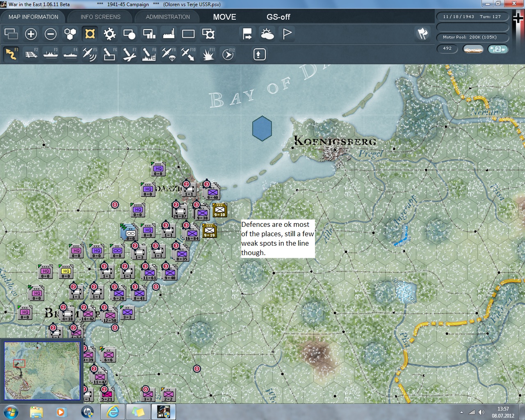Click the F12 end turn icon

[x=228, y=54]
